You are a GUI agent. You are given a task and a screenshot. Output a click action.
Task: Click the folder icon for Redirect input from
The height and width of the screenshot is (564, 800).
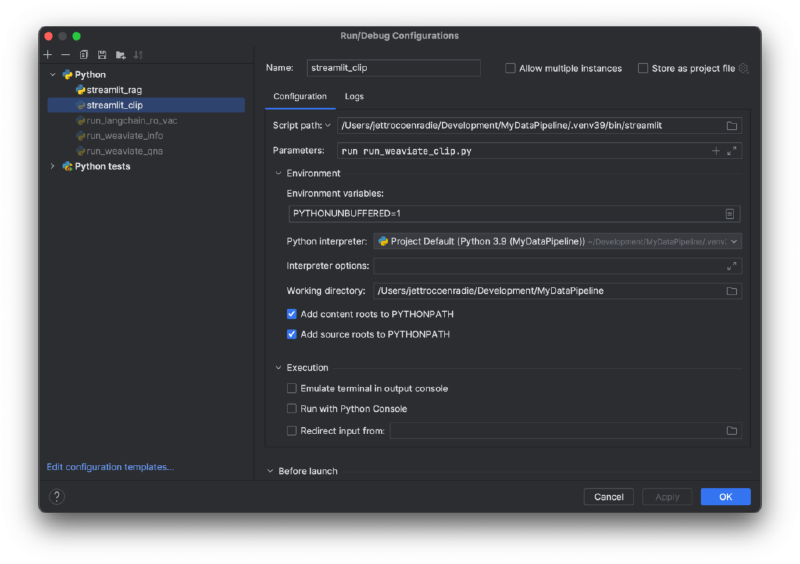pos(732,431)
